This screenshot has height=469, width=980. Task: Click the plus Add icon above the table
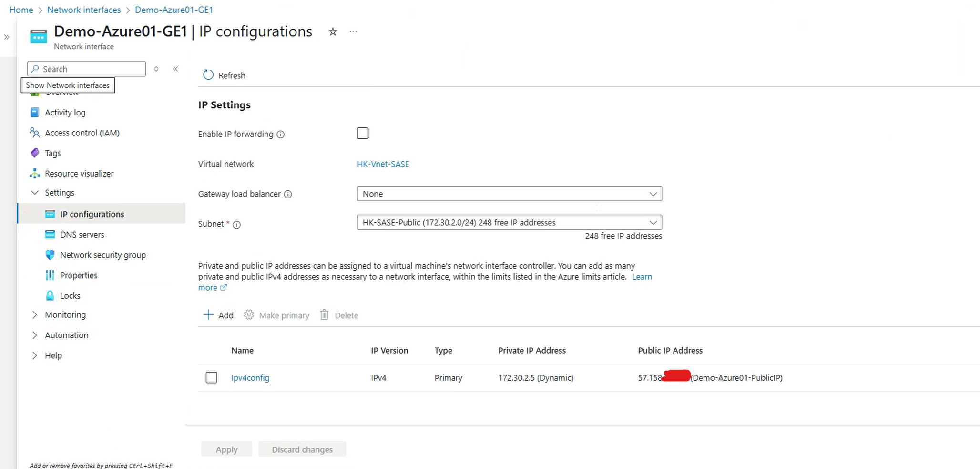(208, 315)
